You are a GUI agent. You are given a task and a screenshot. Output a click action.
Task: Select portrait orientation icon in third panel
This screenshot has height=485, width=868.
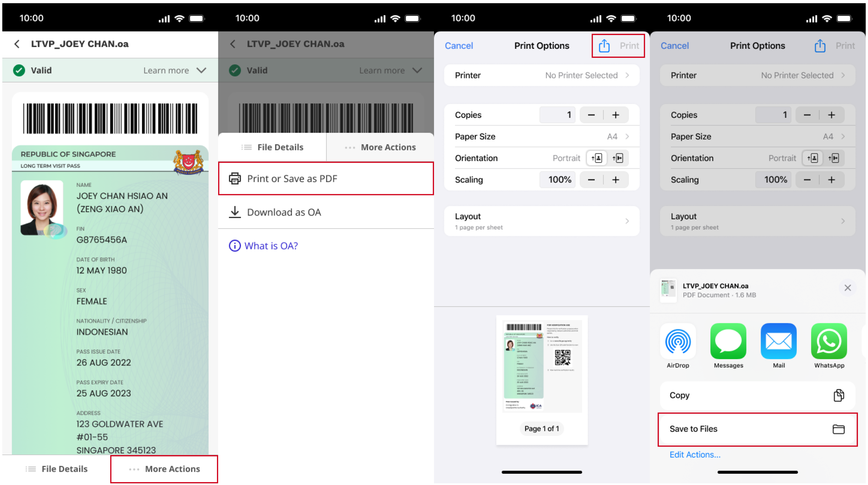coord(596,158)
